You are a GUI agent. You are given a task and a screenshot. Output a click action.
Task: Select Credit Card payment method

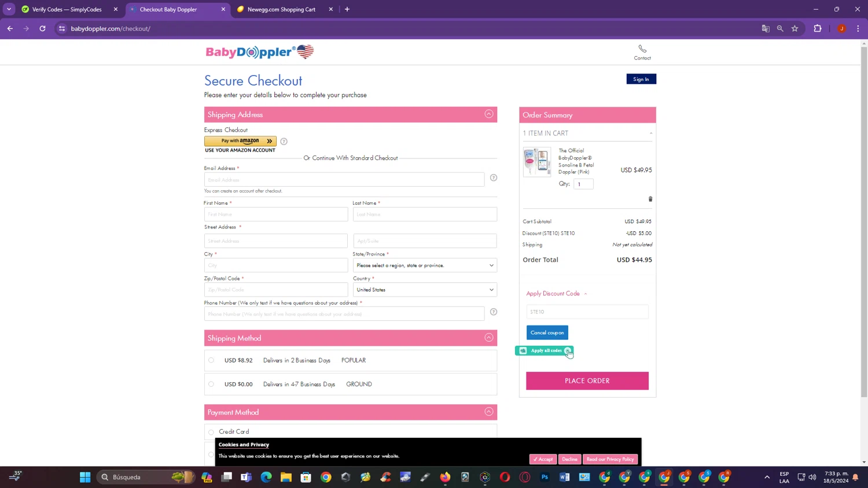click(211, 432)
